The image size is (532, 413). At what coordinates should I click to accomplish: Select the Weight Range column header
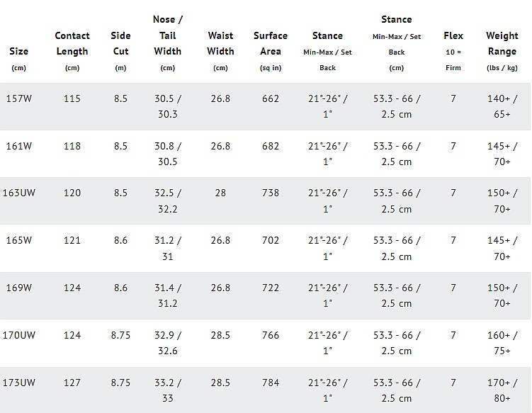click(x=502, y=43)
